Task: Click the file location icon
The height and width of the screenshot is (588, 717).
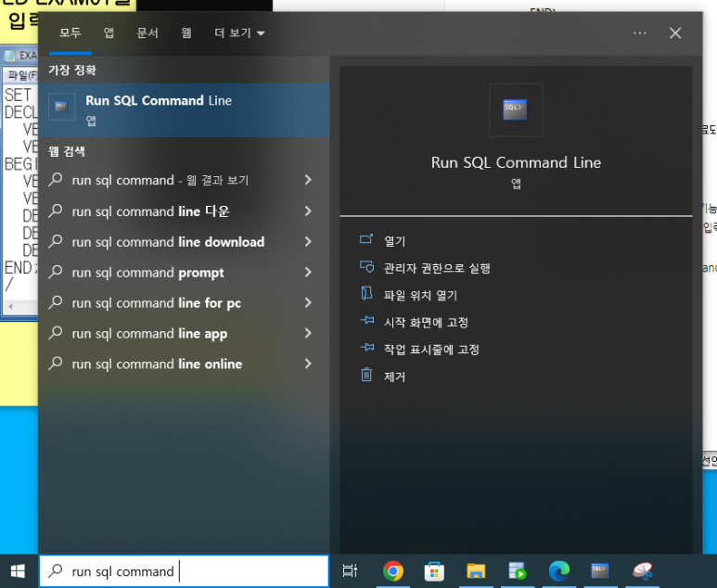Action: pos(366,293)
